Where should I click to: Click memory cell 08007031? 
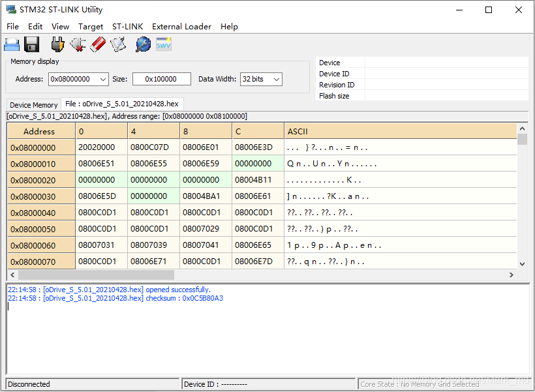click(102, 245)
